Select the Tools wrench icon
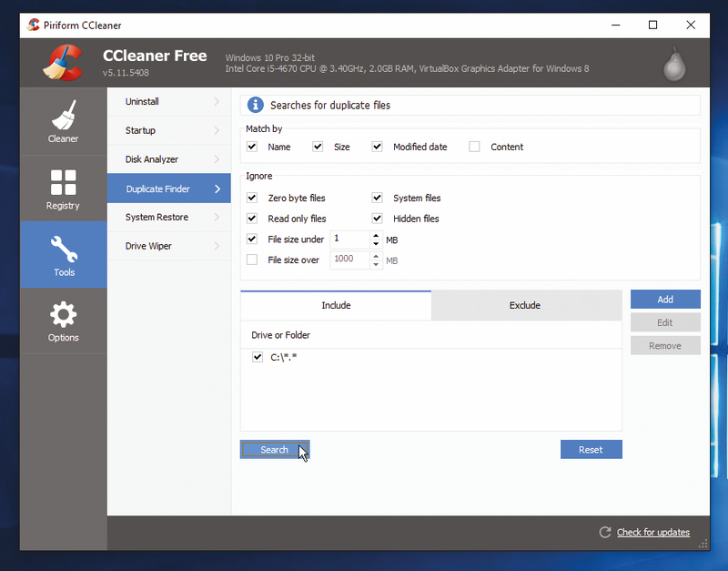Image resolution: width=728 pixels, height=571 pixels. point(64,249)
